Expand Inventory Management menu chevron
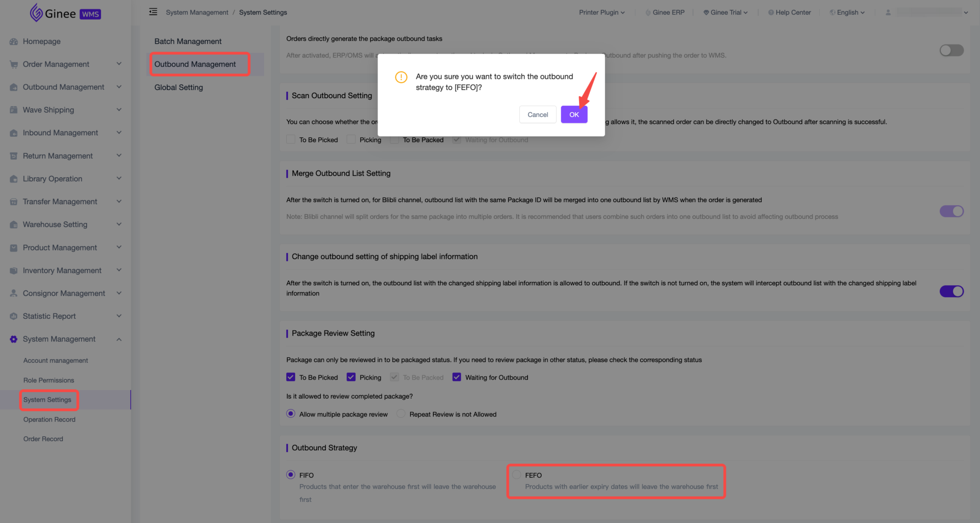980x523 pixels. 119,270
